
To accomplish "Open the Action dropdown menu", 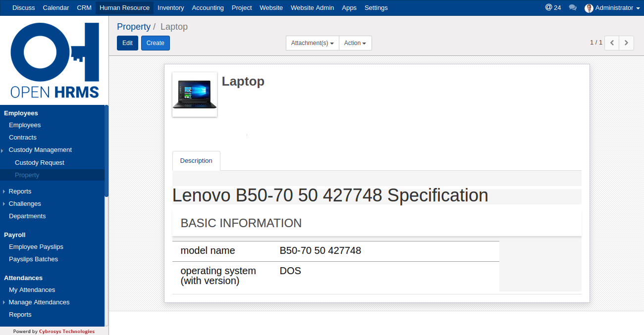I will (x=355, y=43).
